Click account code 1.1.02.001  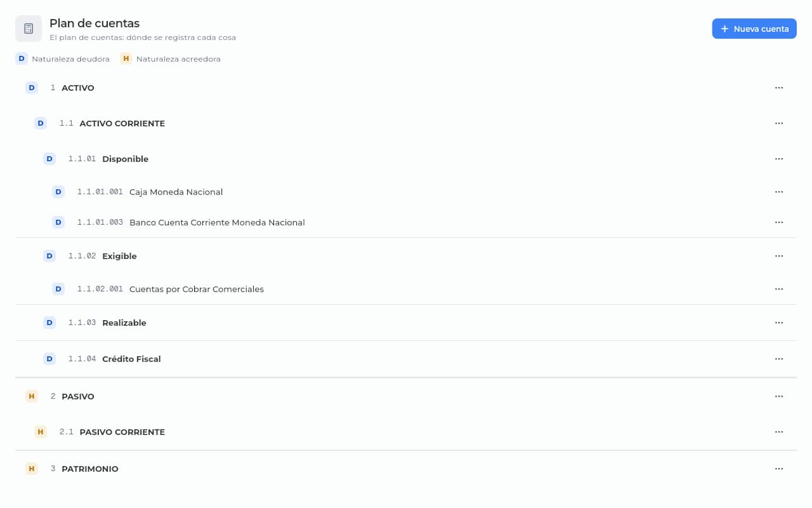[x=100, y=289]
